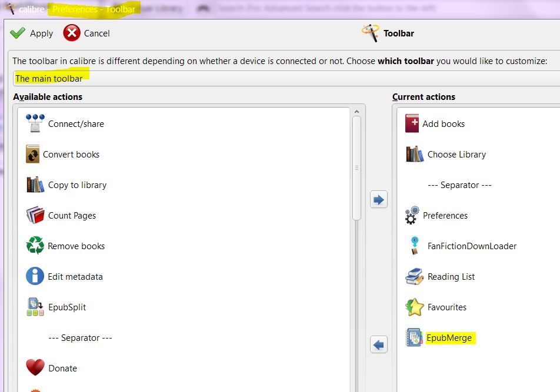Select the Favourites star icon
Viewport: 560px width, 392px height.
pyautogui.click(x=415, y=307)
